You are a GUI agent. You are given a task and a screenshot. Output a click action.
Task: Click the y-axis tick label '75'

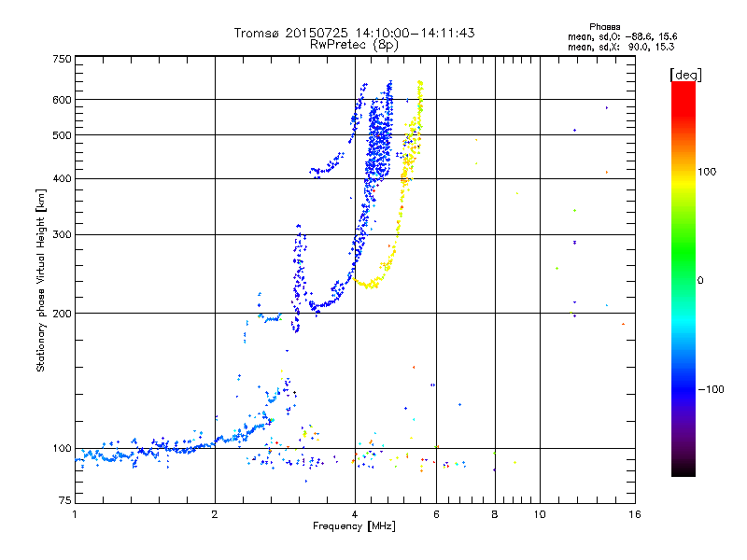(x=65, y=500)
